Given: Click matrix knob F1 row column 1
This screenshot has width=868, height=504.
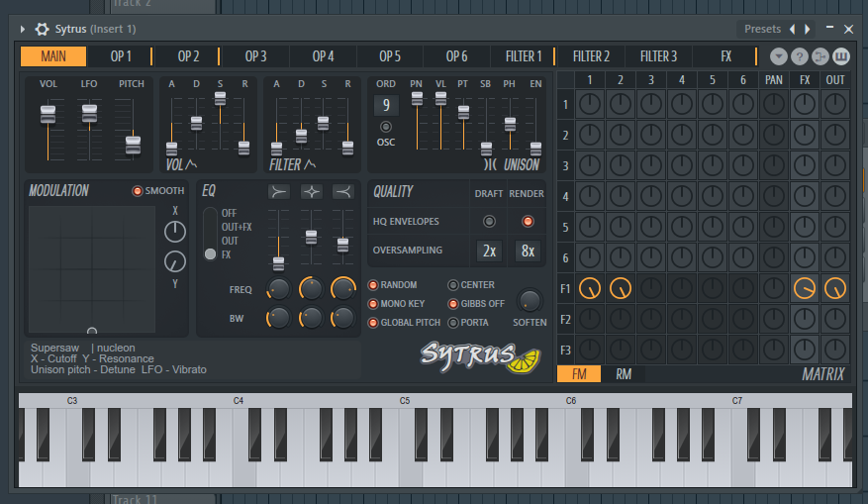Looking at the screenshot, I should pos(590,288).
